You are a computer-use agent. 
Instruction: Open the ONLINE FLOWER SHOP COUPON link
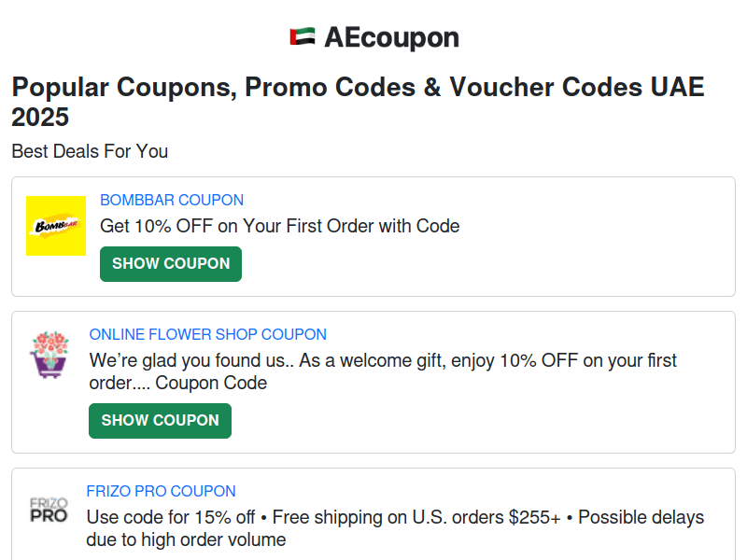point(207,334)
